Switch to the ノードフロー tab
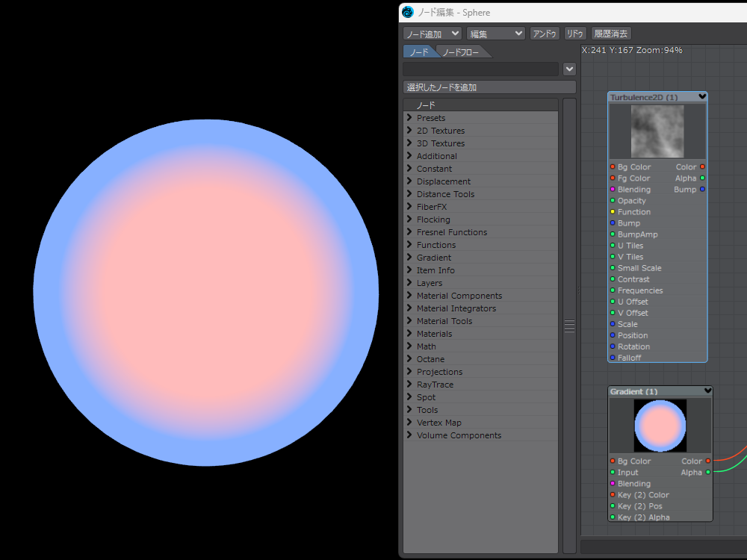The width and height of the screenshot is (747, 560). coord(461,52)
